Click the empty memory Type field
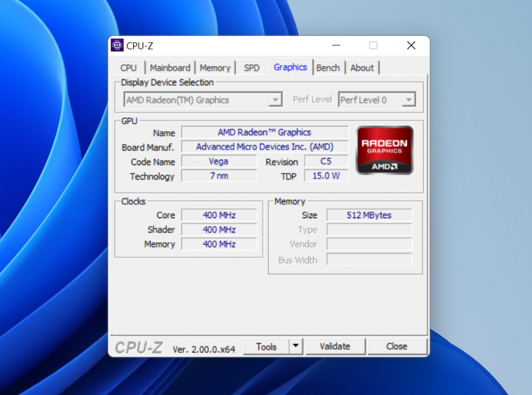This screenshot has width=532, height=395. click(x=369, y=230)
